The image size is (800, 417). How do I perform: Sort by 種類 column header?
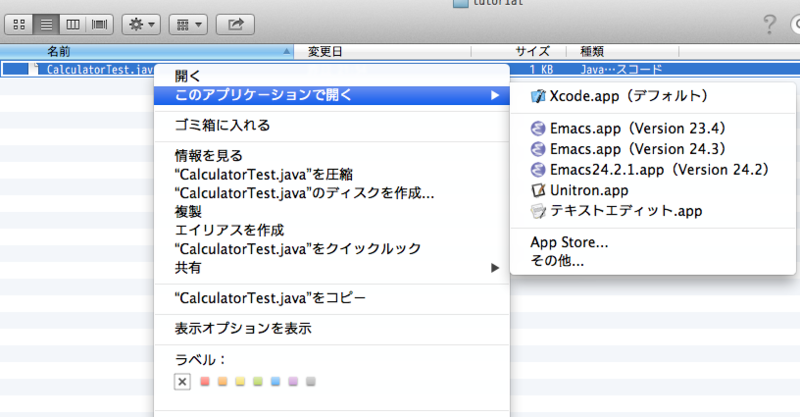[x=622, y=52]
